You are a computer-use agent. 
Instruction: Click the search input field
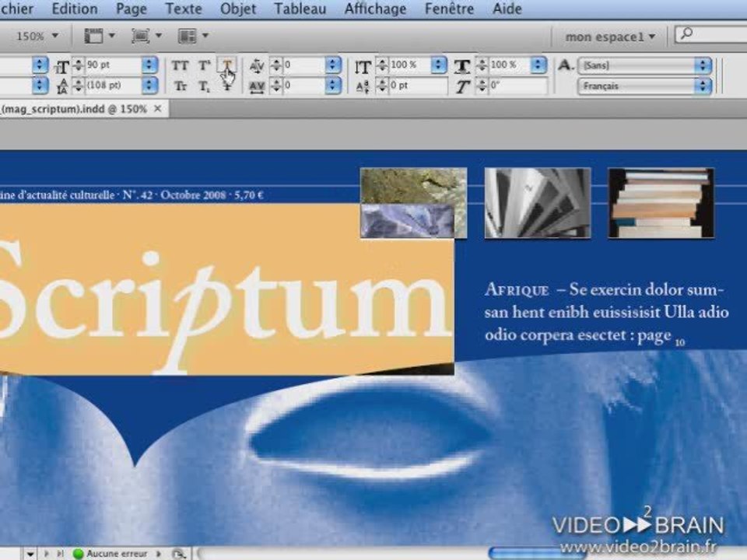(710, 35)
